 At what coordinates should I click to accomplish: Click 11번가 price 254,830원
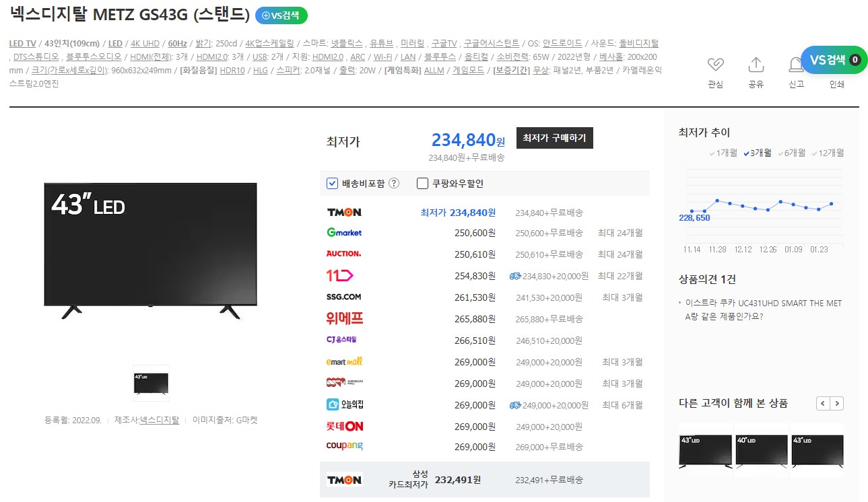(x=475, y=276)
